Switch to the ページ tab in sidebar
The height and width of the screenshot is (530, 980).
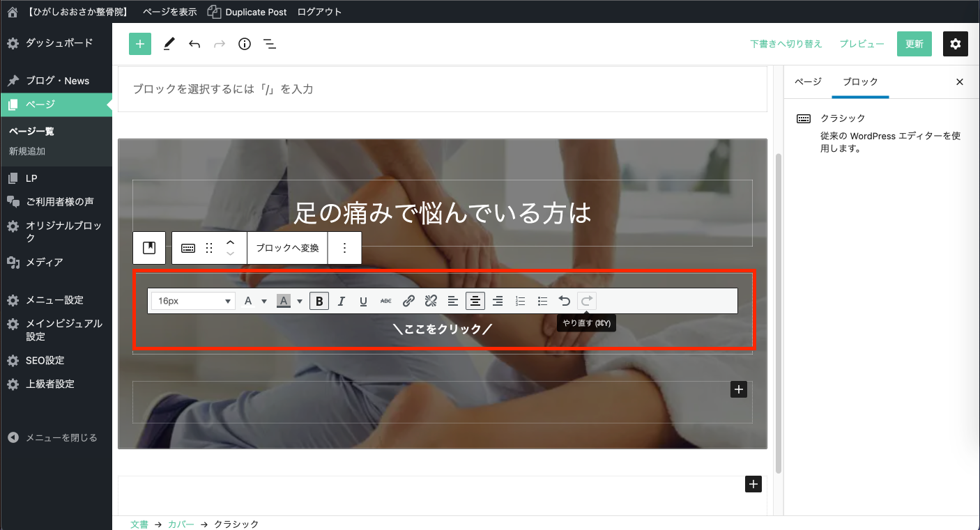click(x=808, y=81)
